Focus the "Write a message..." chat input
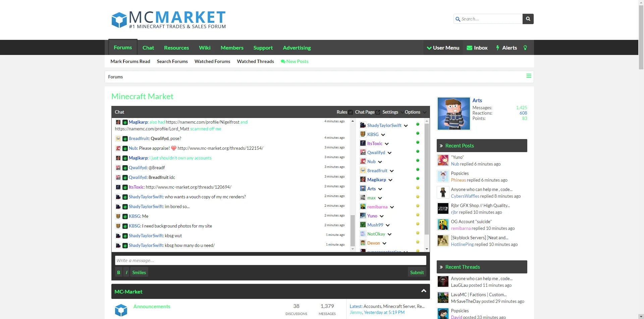 click(270, 260)
